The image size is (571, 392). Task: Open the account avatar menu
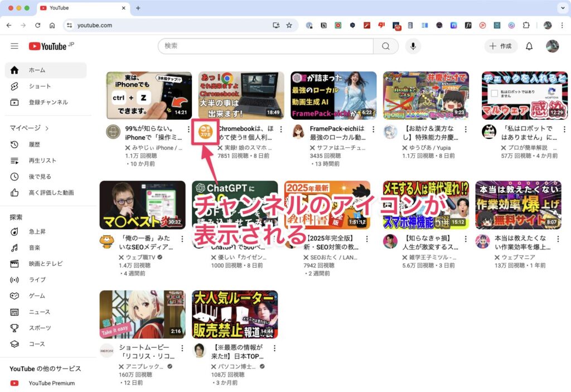tap(552, 46)
